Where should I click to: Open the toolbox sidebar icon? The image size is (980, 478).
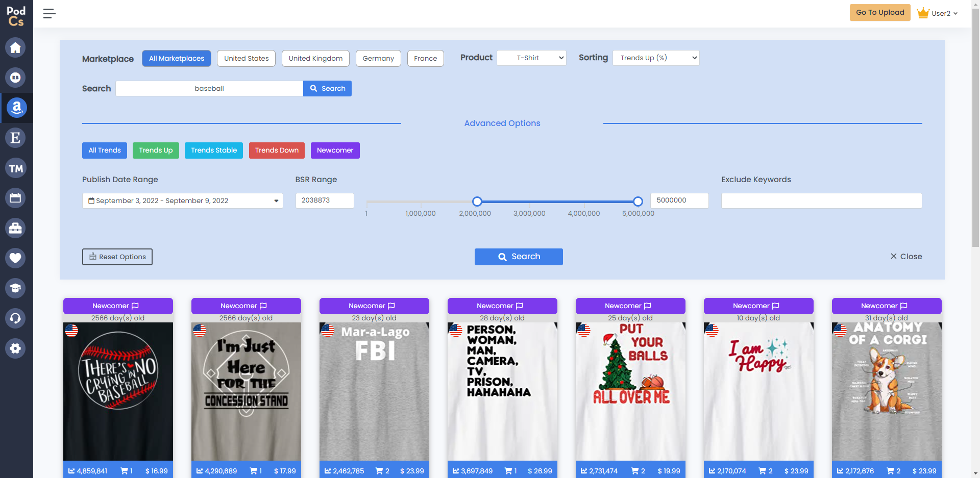(16, 228)
